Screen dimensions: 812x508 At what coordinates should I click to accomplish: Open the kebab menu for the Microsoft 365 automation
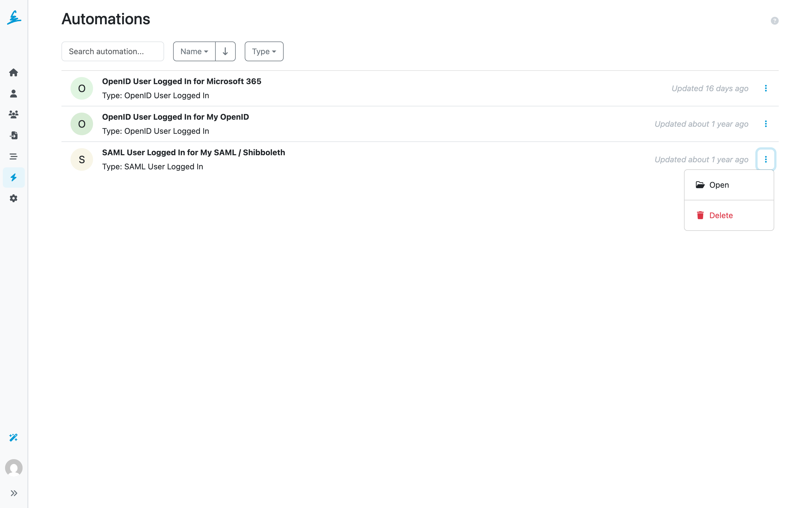pos(766,88)
